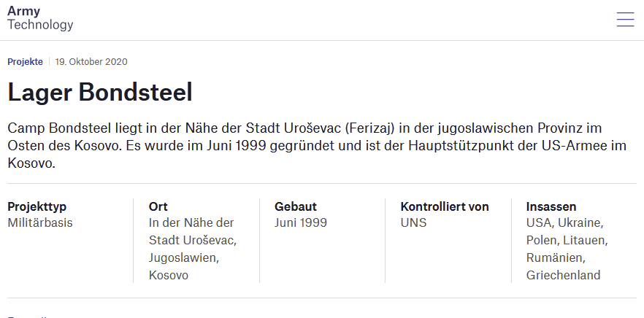Viewport: 644px width, 318px height.
Task: Select the Gebaut column label
Action: (296, 206)
